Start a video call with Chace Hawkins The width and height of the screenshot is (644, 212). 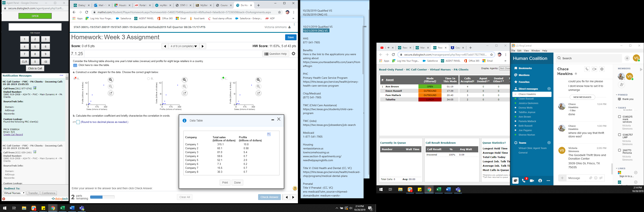tap(594, 69)
